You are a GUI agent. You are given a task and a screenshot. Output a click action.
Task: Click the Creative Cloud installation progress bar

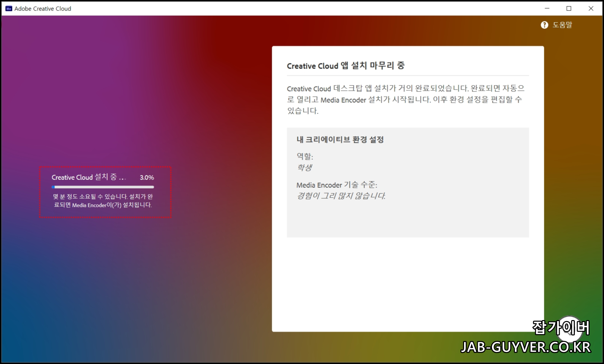103,187
